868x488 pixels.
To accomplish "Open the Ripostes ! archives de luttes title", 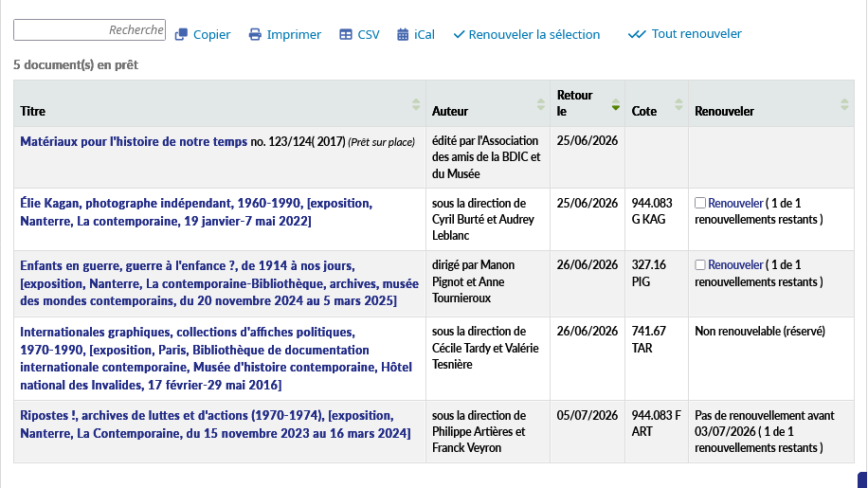I will coord(215,425).
